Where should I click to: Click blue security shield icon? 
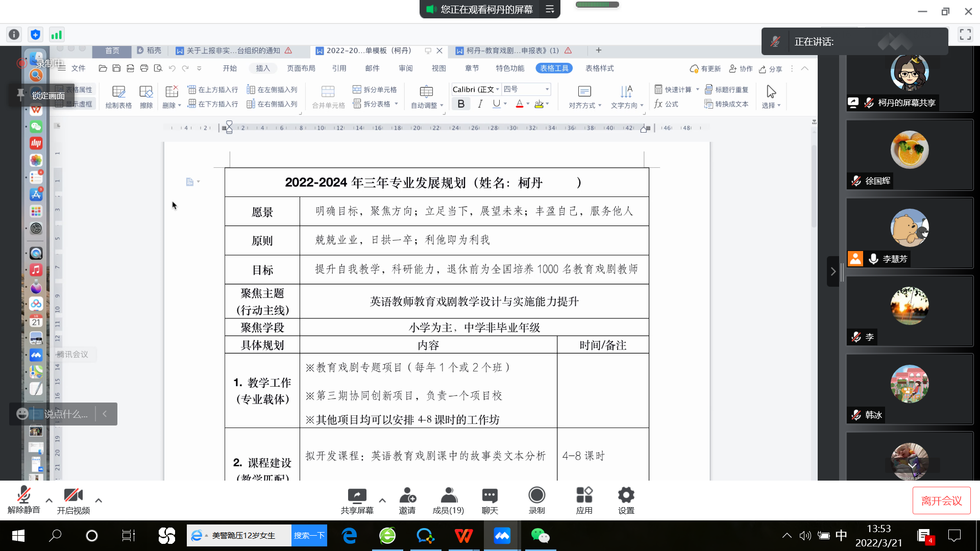(x=35, y=35)
